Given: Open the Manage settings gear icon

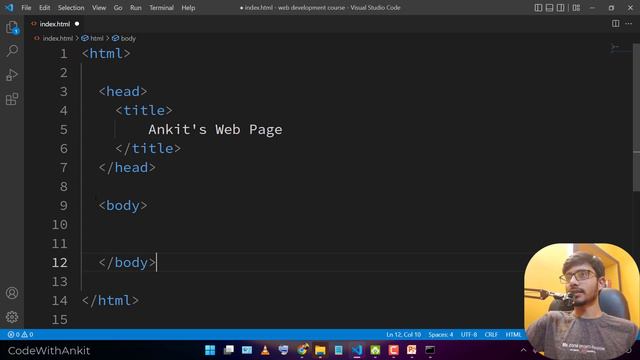Looking at the screenshot, I should click(x=12, y=317).
